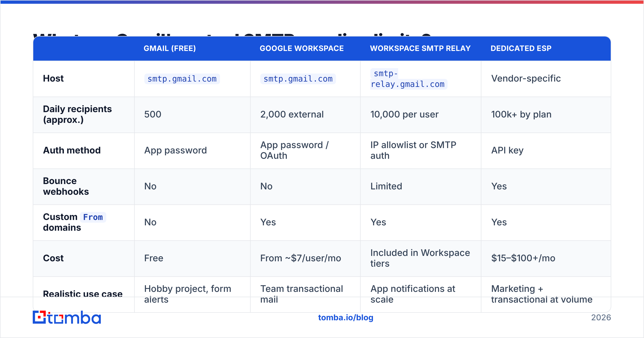Open the tomba.io/blog link
The image size is (644, 338).
coord(346,318)
